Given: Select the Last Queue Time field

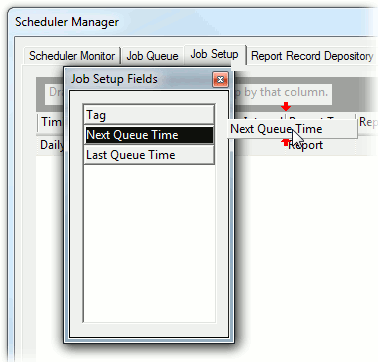Looking at the screenshot, I should (x=149, y=155).
